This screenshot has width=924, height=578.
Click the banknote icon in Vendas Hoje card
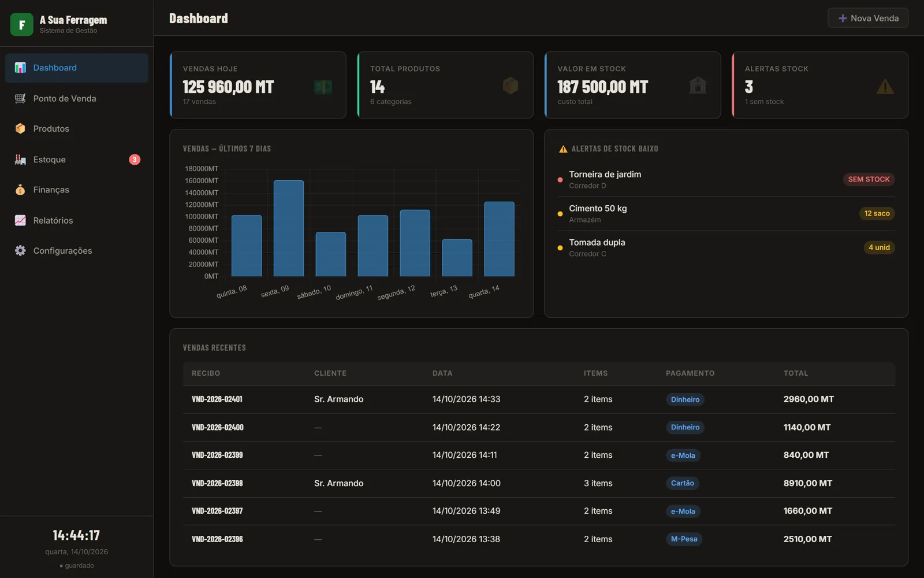(x=323, y=87)
